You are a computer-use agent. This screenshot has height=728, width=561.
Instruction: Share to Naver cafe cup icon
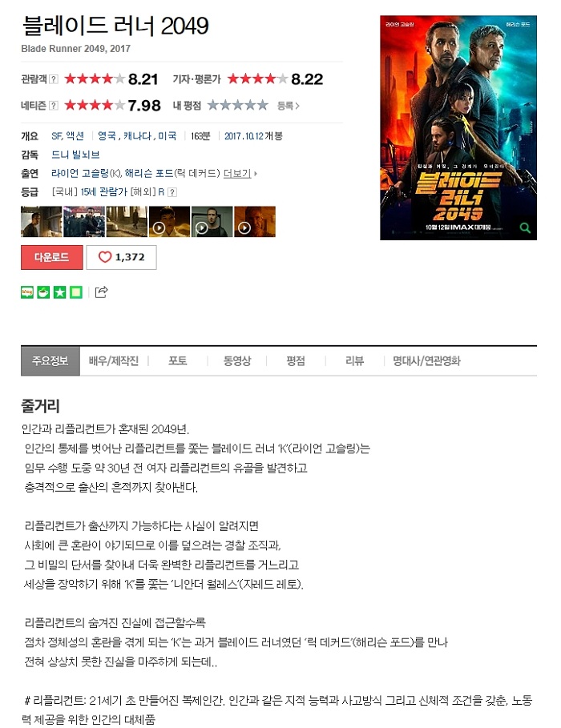click(43, 292)
